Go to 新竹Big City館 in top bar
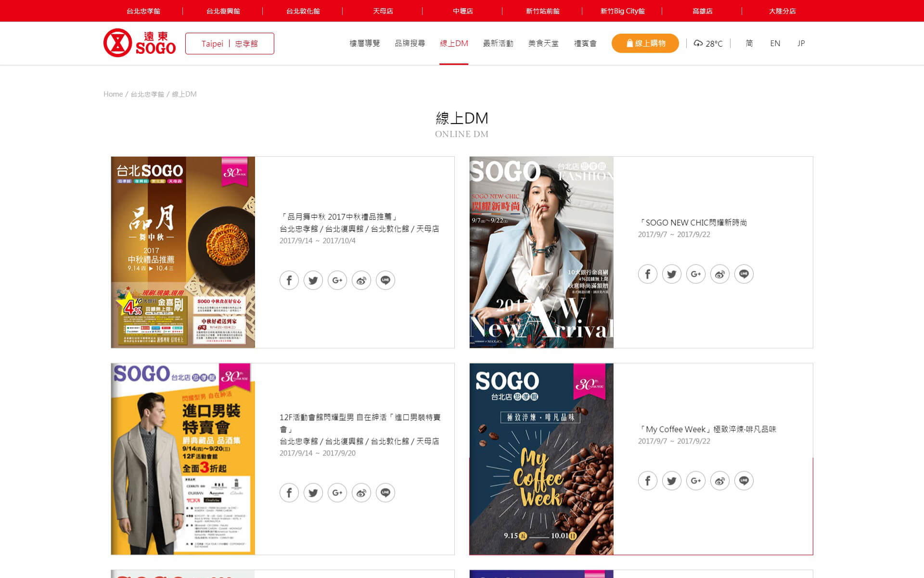The image size is (924, 578). click(623, 11)
